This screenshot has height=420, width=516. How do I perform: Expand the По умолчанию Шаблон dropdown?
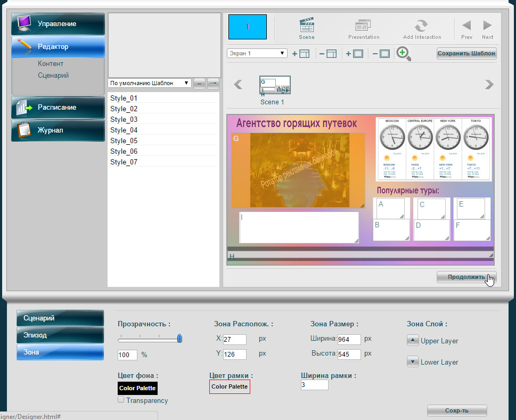[149, 83]
